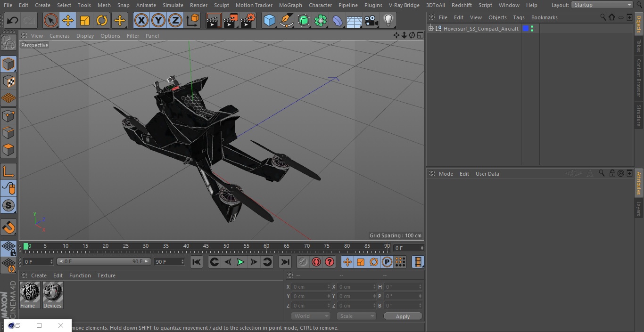
Task: Click the X position input field
Action: [x=311, y=287]
